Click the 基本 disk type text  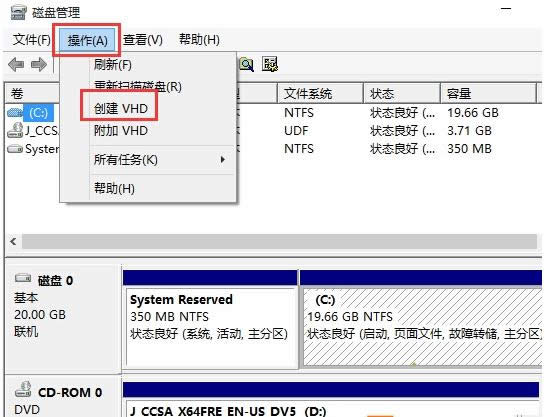tap(26, 298)
